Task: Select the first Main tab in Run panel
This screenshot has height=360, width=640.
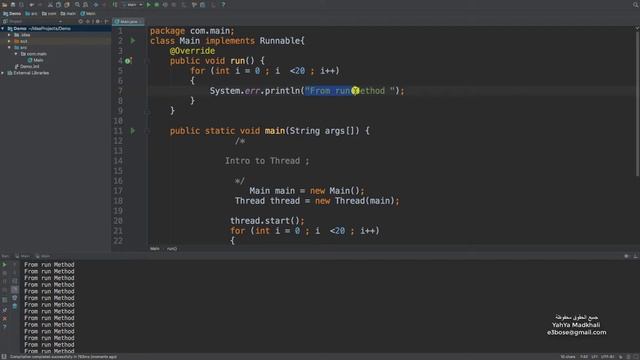Action: 22,256
